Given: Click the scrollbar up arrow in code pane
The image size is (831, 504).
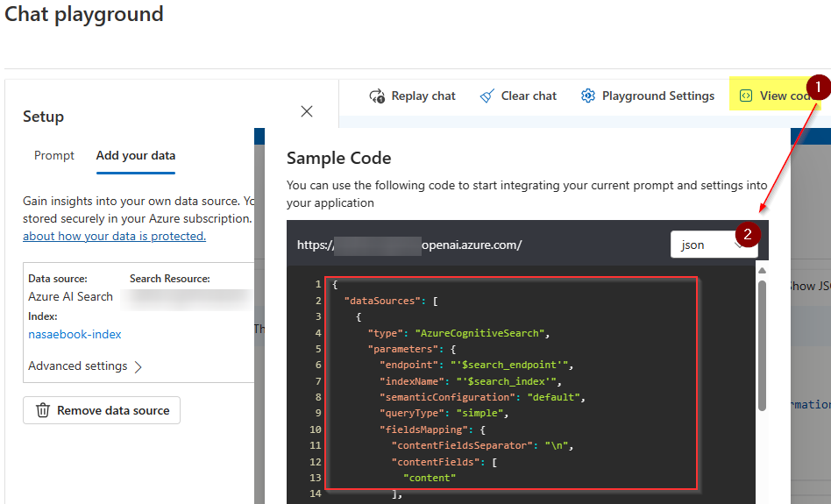Looking at the screenshot, I should [x=762, y=271].
